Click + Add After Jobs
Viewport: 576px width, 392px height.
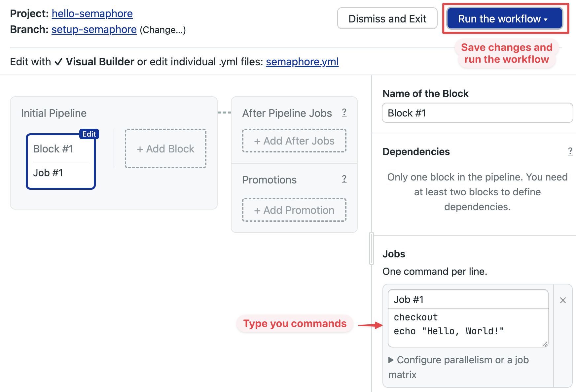(294, 141)
